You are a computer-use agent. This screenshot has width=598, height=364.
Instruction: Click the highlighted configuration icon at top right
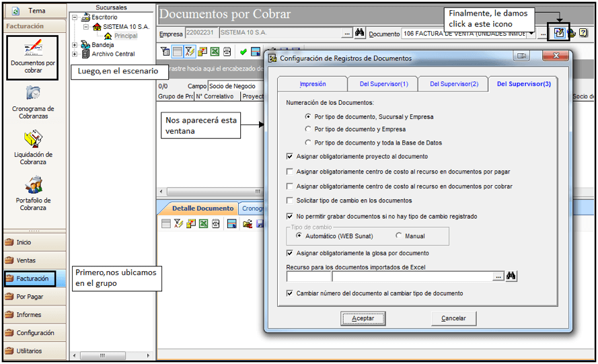point(559,33)
